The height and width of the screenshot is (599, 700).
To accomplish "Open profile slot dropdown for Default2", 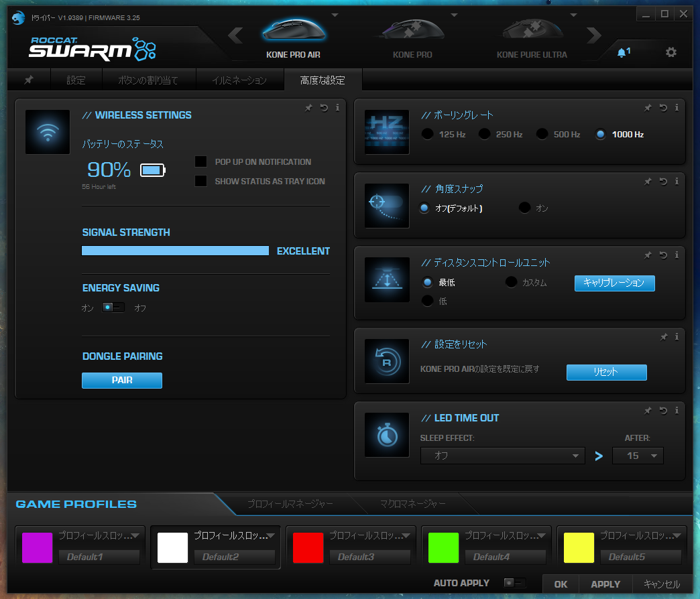I will pyautogui.click(x=270, y=535).
